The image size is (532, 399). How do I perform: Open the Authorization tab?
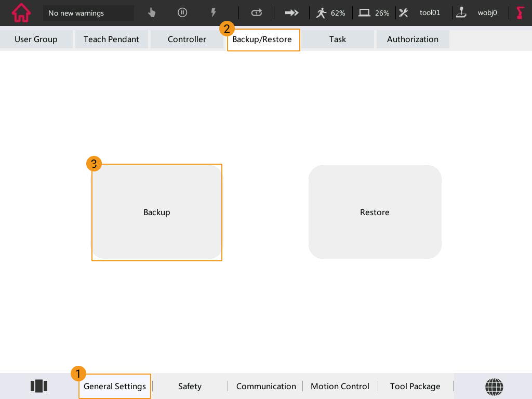pos(413,39)
